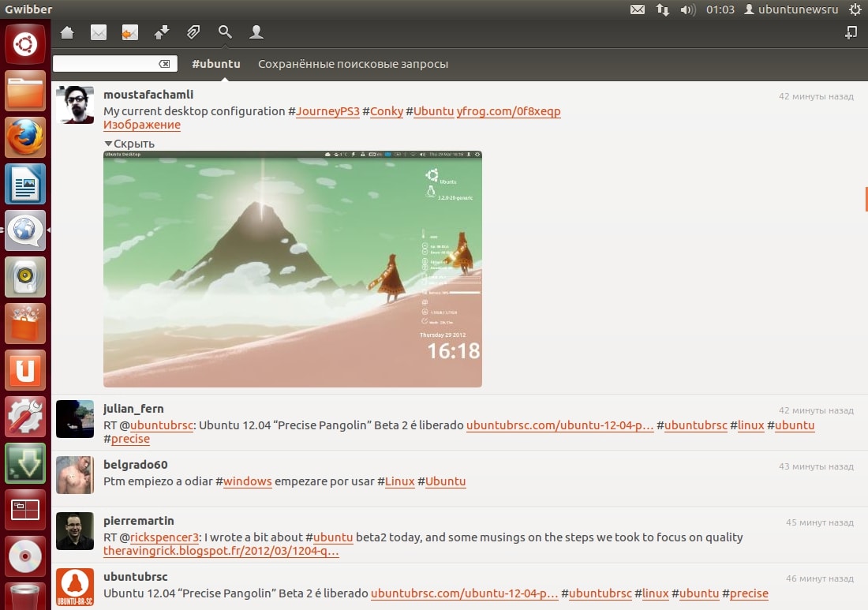
Task: Click the username moustafachamli
Action: coord(148,94)
